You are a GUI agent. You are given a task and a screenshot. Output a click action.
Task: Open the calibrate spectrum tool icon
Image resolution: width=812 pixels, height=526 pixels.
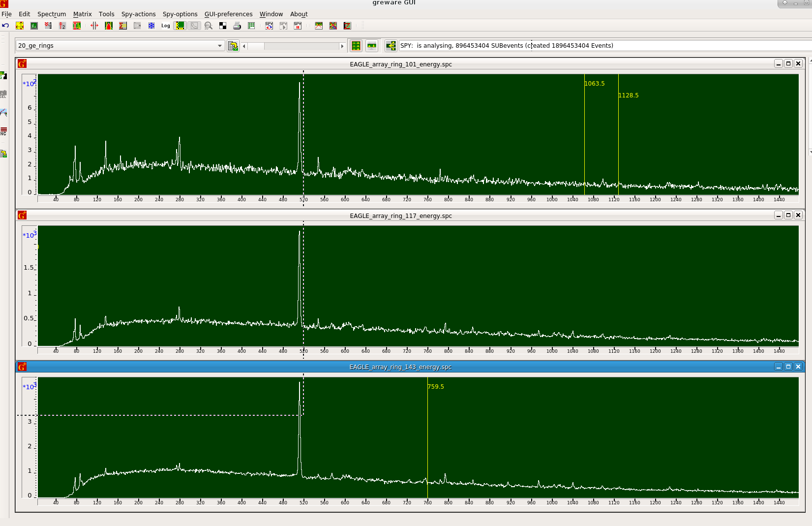(77, 26)
